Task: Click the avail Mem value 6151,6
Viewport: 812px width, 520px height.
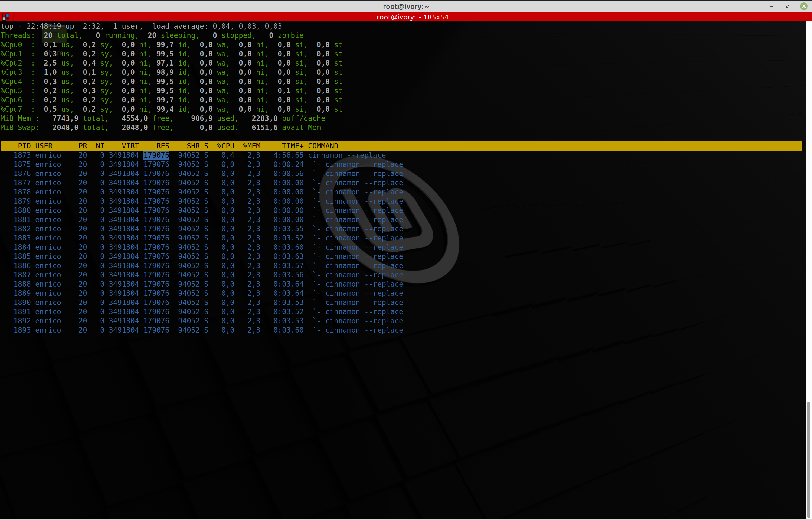Action: tap(264, 128)
